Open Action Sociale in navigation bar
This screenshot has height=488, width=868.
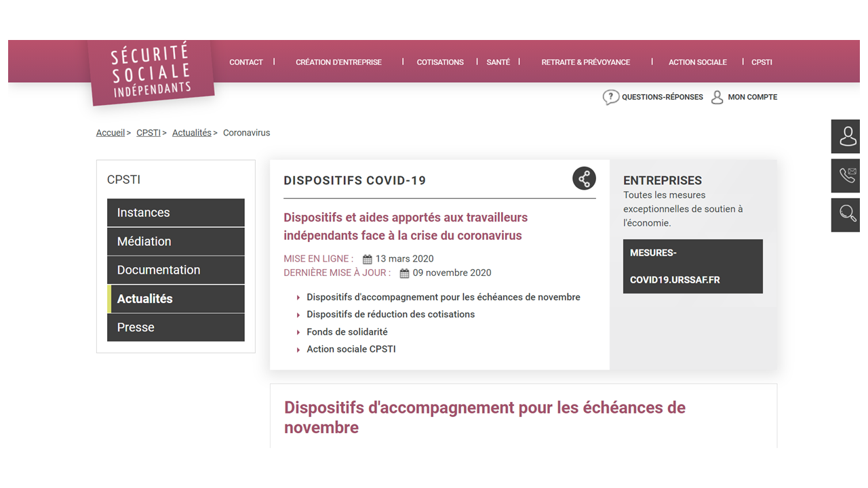tap(697, 62)
